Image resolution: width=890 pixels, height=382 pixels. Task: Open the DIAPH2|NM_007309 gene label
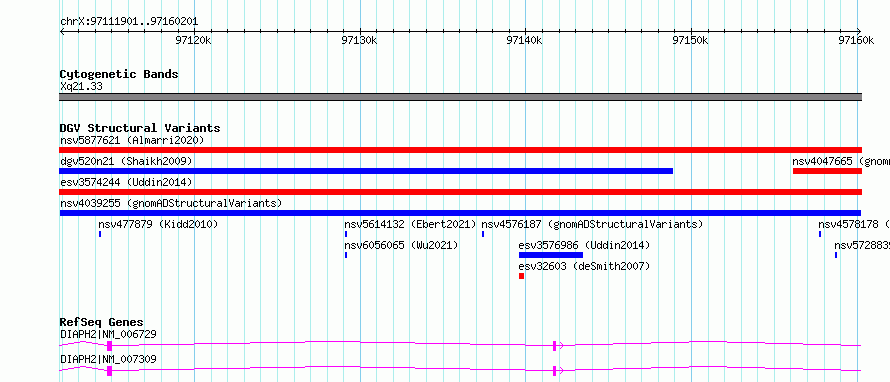108,359
